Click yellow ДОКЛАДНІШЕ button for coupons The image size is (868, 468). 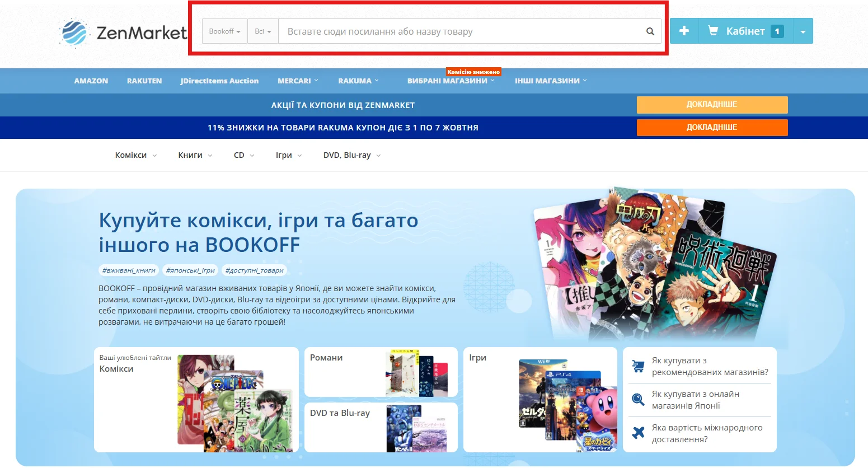coord(712,105)
